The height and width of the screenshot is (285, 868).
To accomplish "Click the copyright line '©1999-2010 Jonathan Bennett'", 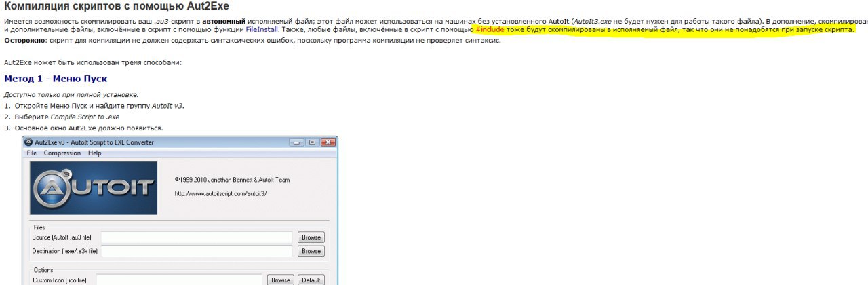I will coord(232,180).
